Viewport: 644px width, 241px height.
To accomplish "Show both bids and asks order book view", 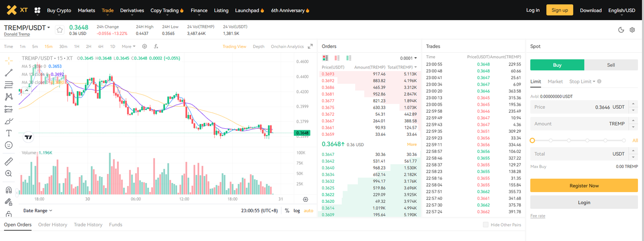I will pos(325,58).
